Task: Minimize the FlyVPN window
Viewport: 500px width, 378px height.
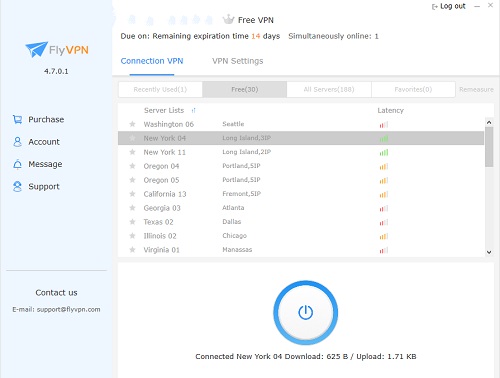Action: tap(477, 6)
